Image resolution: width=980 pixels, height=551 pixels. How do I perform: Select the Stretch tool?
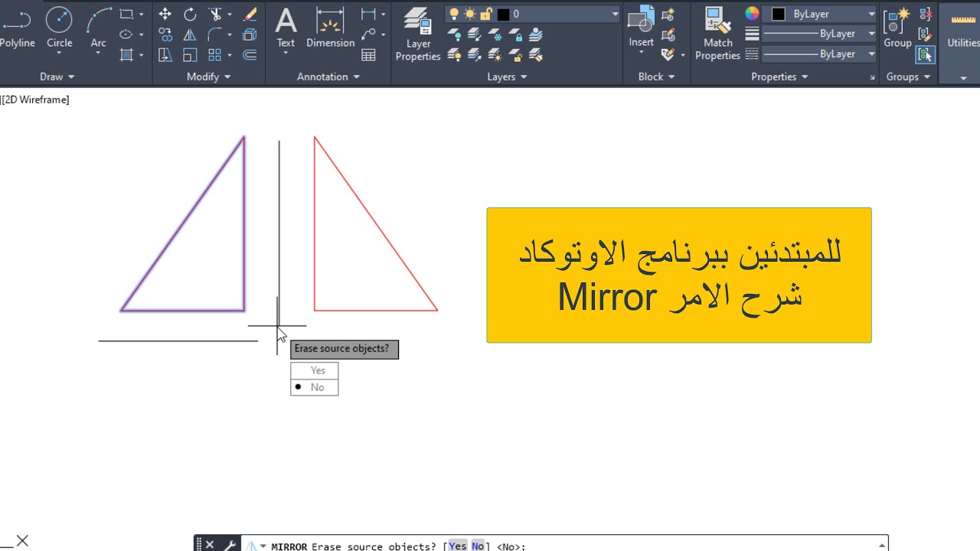point(165,54)
